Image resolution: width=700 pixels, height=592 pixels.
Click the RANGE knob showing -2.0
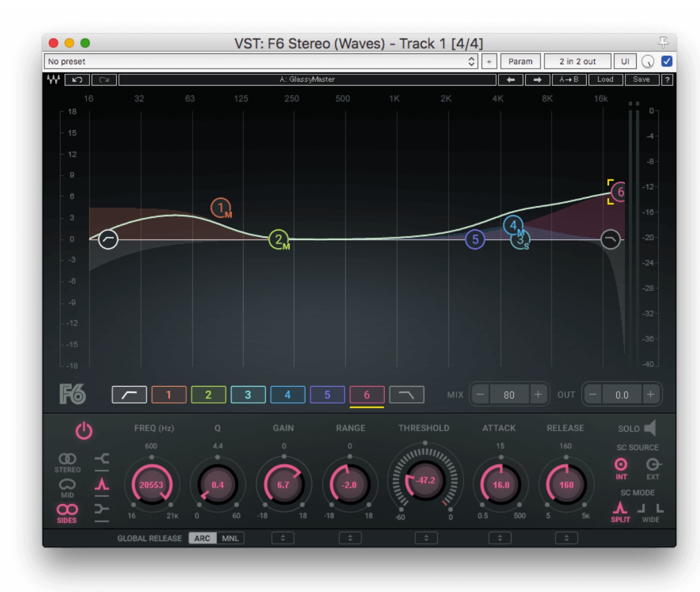(x=350, y=485)
